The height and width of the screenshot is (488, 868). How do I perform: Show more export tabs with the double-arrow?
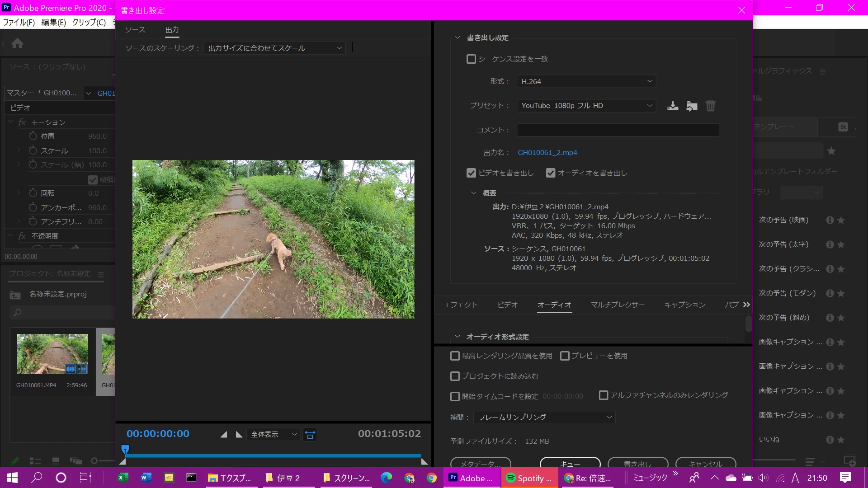coord(746,305)
